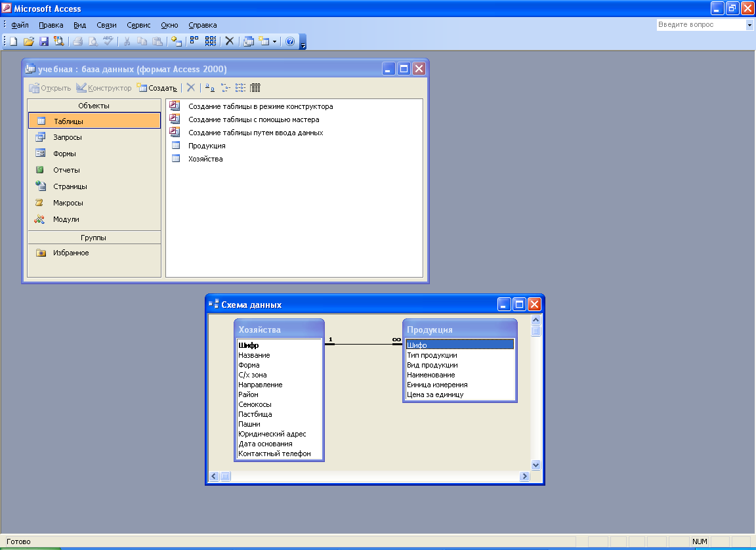The height and width of the screenshot is (550, 756).
Task: Click the Paste clipboard icon
Action: pyautogui.click(x=157, y=41)
